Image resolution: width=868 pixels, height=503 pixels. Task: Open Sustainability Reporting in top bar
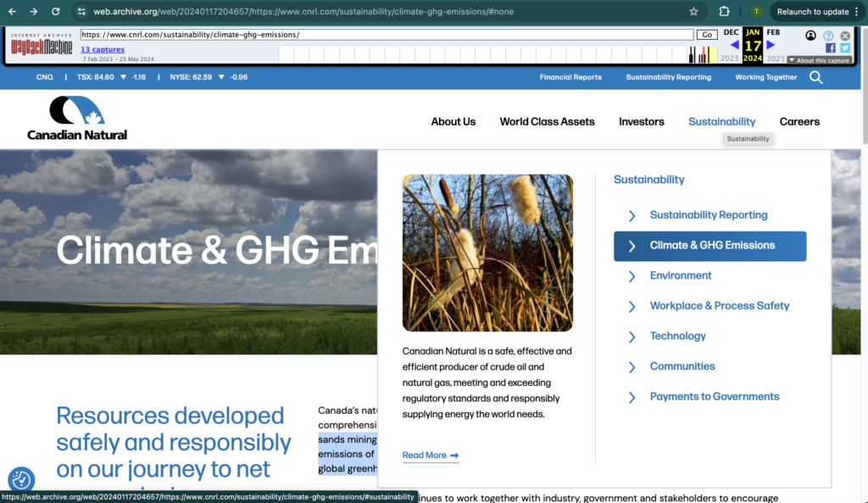pyautogui.click(x=669, y=77)
